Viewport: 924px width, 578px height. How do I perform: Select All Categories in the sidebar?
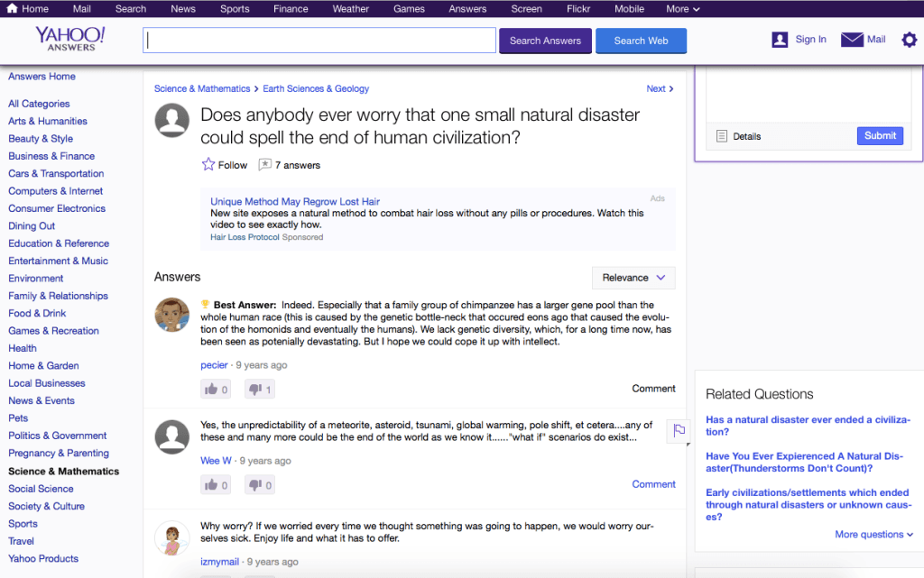click(x=39, y=104)
